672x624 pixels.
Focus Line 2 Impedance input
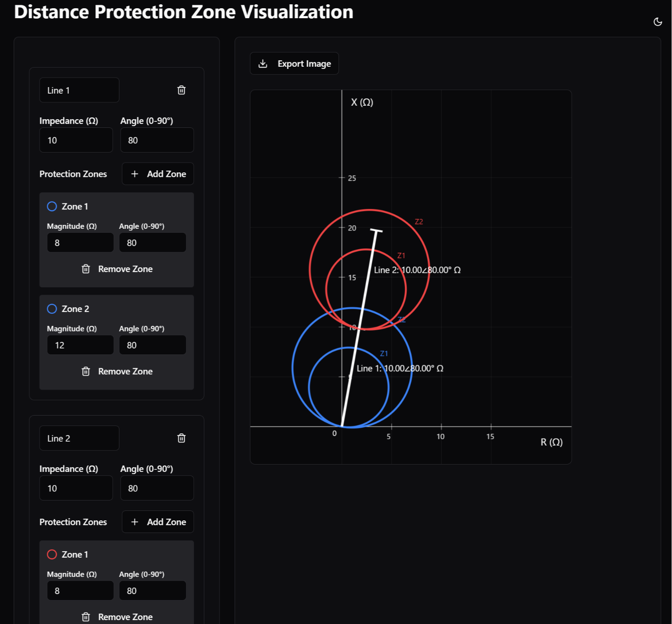click(76, 488)
